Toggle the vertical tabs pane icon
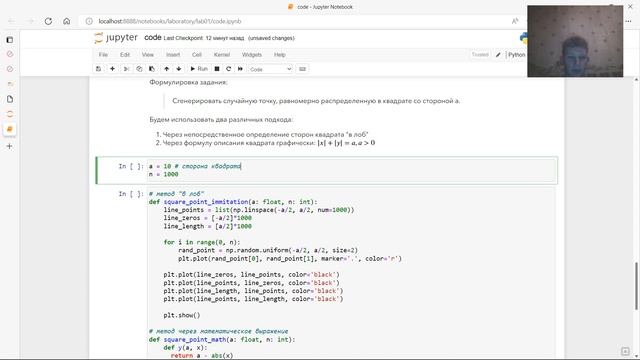 click(10, 40)
